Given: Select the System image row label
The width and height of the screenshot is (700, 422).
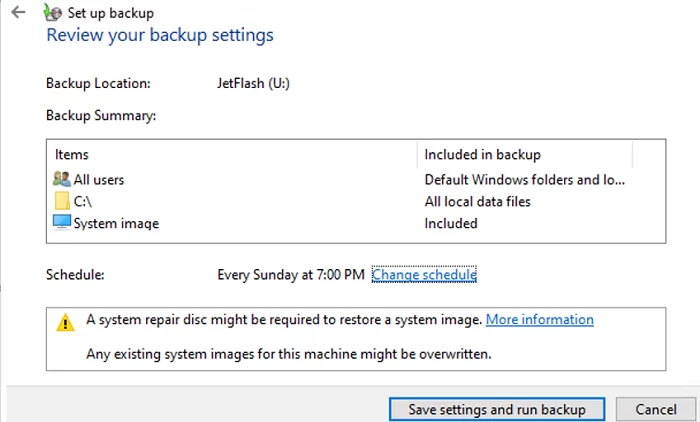Looking at the screenshot, I should [x=116, y=223].
